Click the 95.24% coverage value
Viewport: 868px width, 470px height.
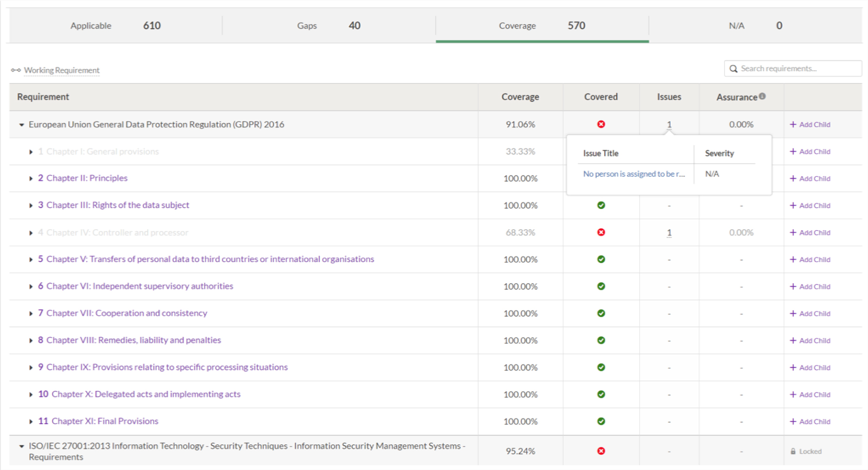(520, 451)
